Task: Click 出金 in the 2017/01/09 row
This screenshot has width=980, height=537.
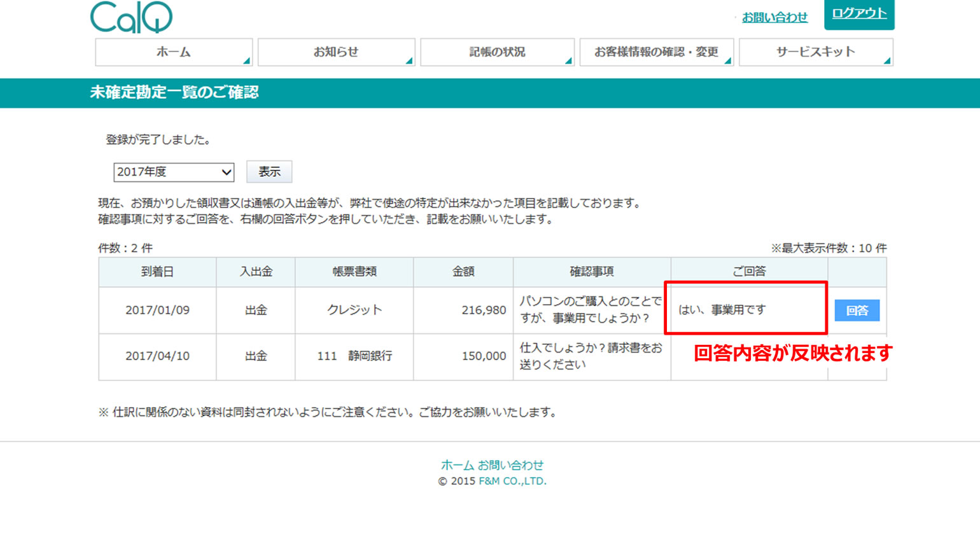Action: click(x=256, y=310)
